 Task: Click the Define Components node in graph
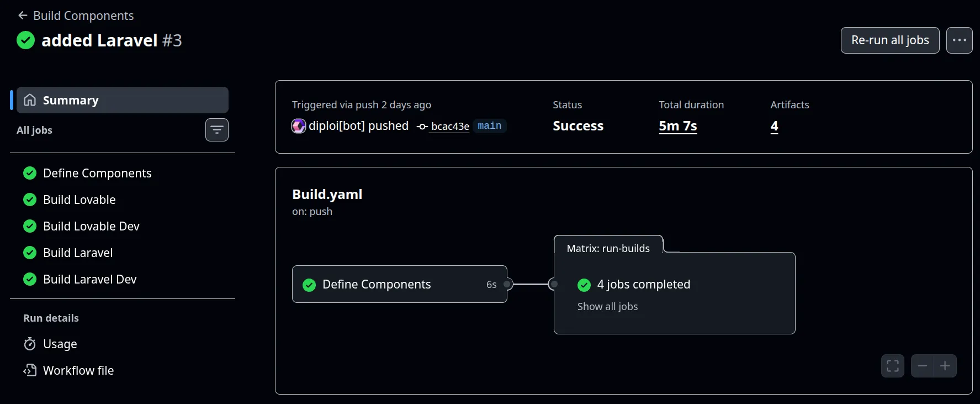click(400, 284)
